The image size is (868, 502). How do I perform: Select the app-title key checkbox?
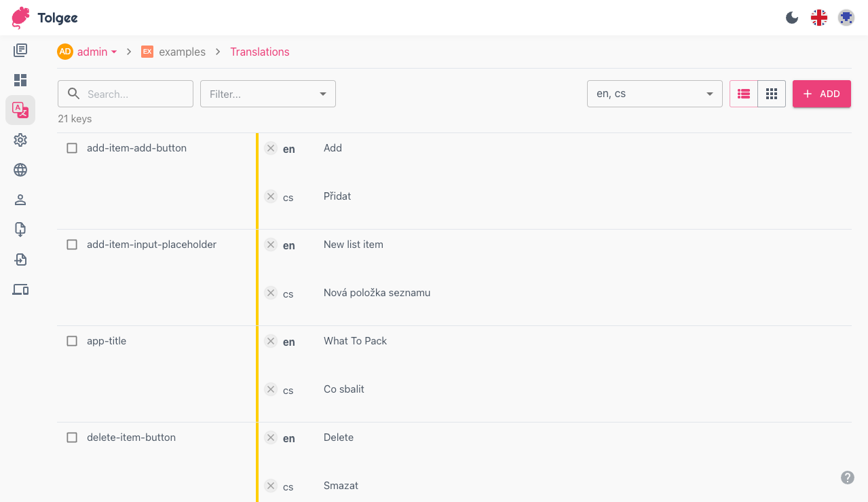72,341
